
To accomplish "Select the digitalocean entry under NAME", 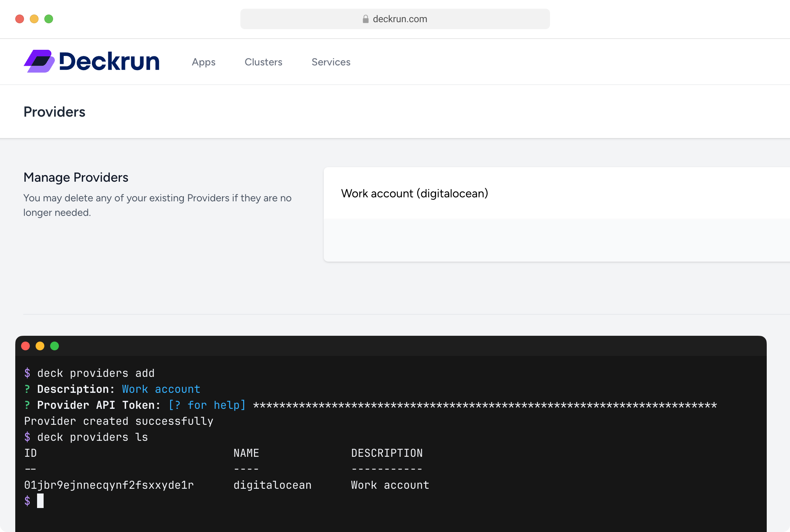I will click(x=273, y=485).
